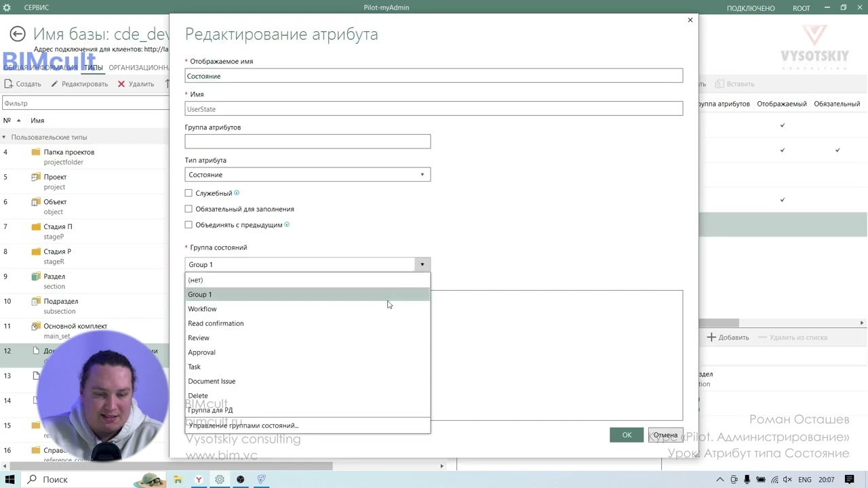868x488 pixels.
Task: Select Стадия П folder icon
Action: point(36,226)
